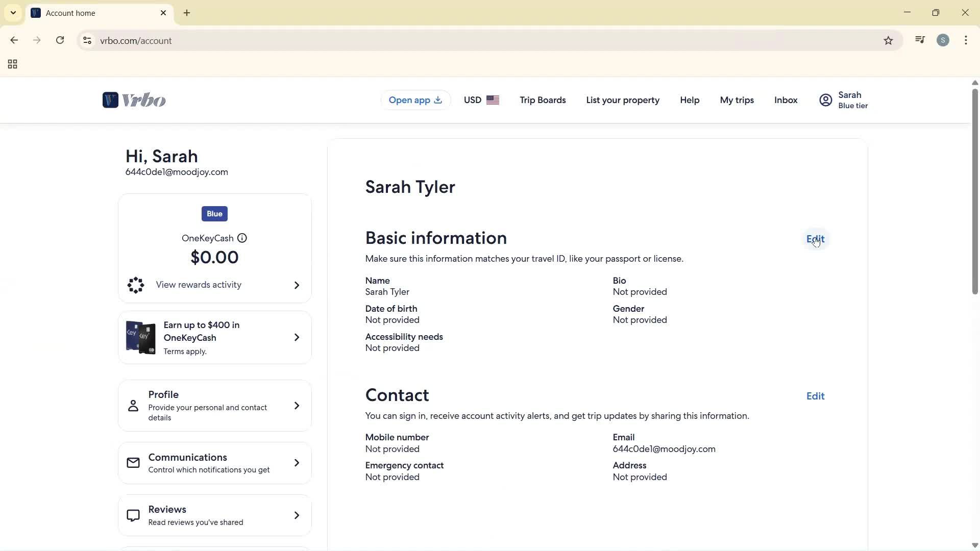Click the Vrbo logo

134,100
